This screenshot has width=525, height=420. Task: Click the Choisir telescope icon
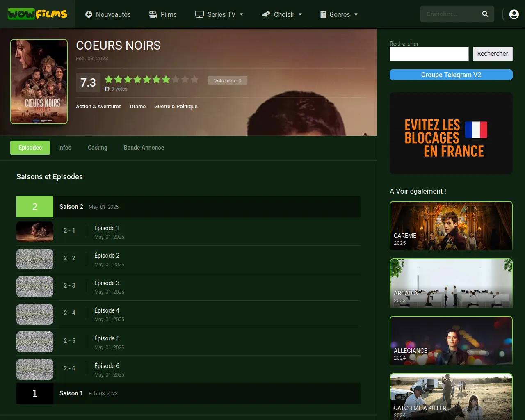pyautogui.click(x=266, y=14)
